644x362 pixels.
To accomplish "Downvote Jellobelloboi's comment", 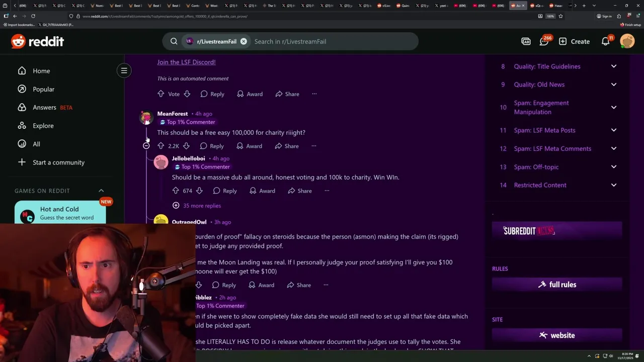I will pos(199,191).
